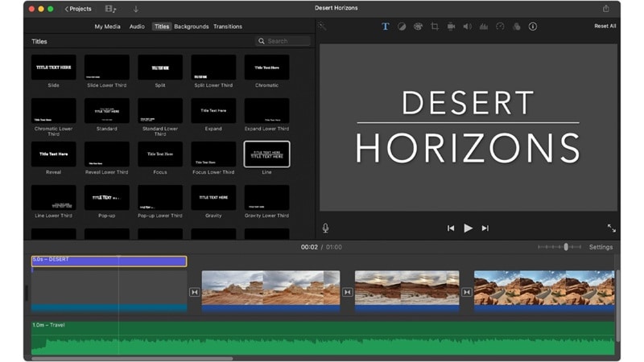Enter fullscreen playback mode
This screenshot has width=644, height=362.
pyautogui.click(x=612, y=228)
